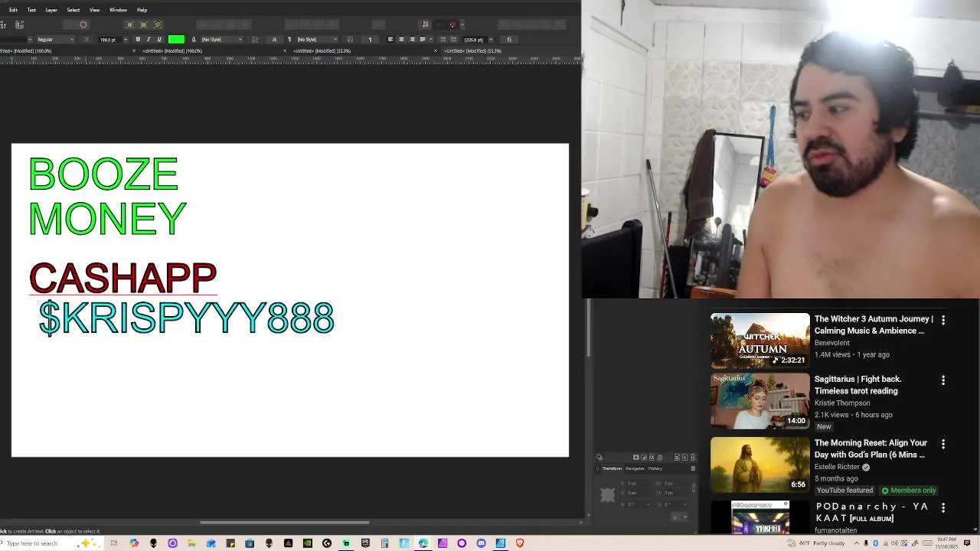The height and width of the screenshot is (551, 980).
Task: Open The Witcher 3 Autumn Journey video
Action: (x=874, y=324)
